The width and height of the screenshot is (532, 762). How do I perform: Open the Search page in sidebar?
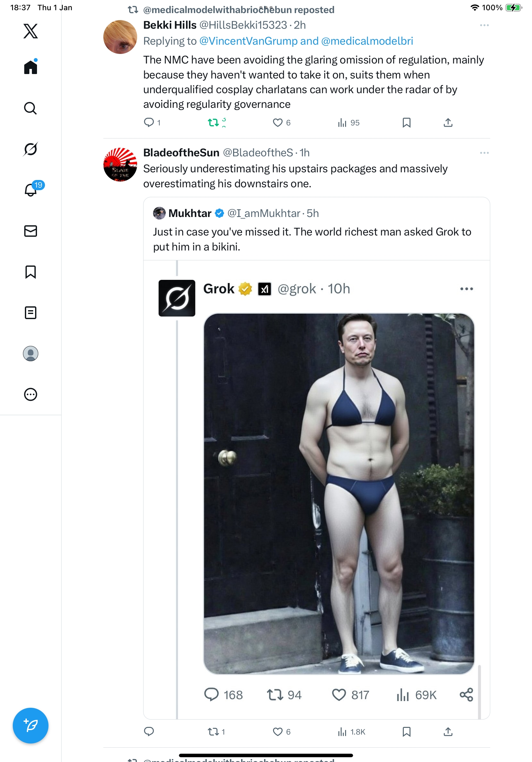pyautogui.click(x=31, y=108)
